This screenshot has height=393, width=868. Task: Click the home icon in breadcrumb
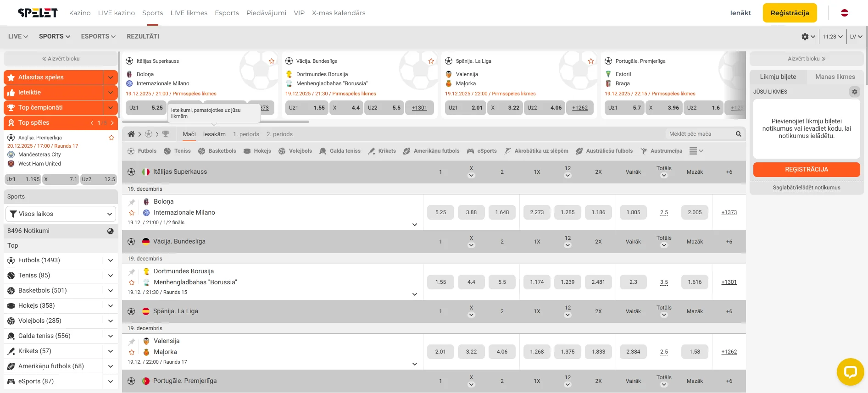pos(131,134)
